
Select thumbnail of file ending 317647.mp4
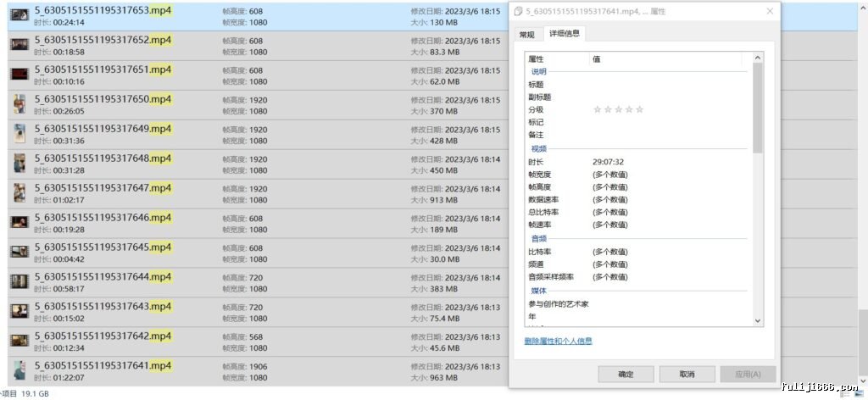click(19, 192)
